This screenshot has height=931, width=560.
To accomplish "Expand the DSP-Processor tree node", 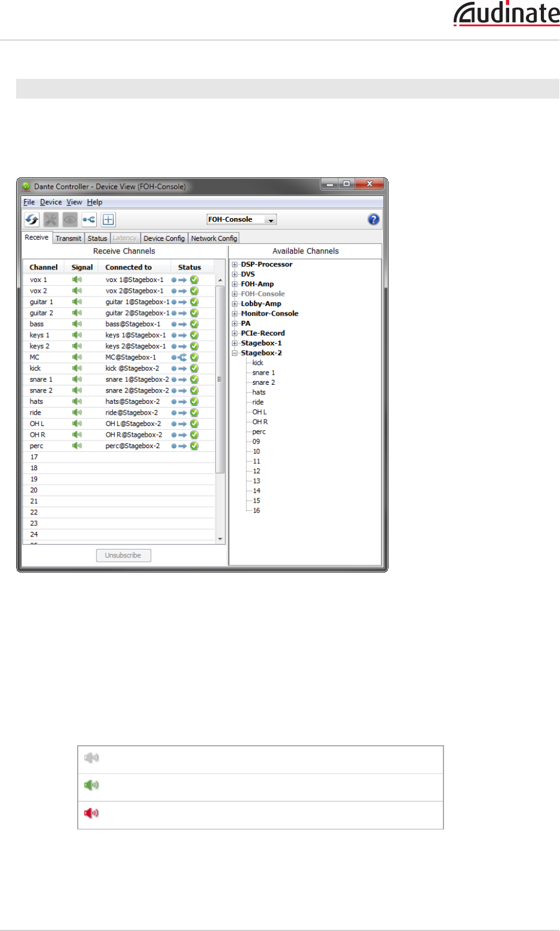I will pos(235,265).
